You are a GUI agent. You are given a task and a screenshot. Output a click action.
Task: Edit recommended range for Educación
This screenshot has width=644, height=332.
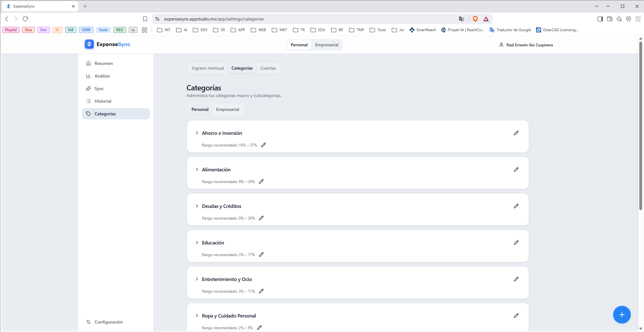(x=261, y=255)
